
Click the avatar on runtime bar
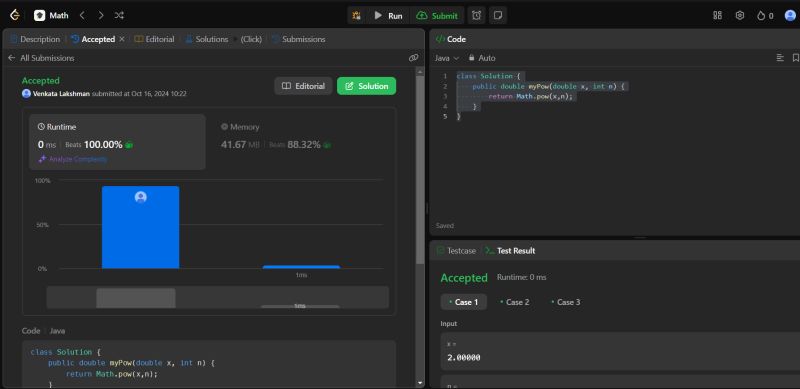click(x=141, y=197)
